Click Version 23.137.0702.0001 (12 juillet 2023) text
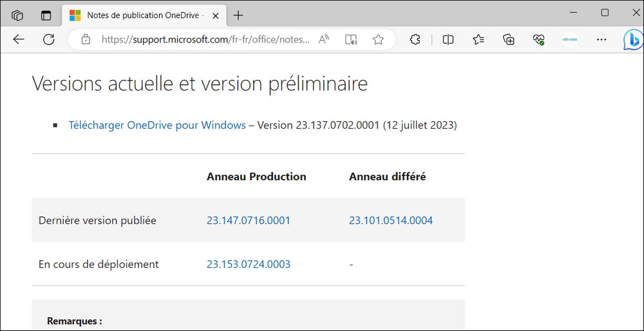 (357, 125)
